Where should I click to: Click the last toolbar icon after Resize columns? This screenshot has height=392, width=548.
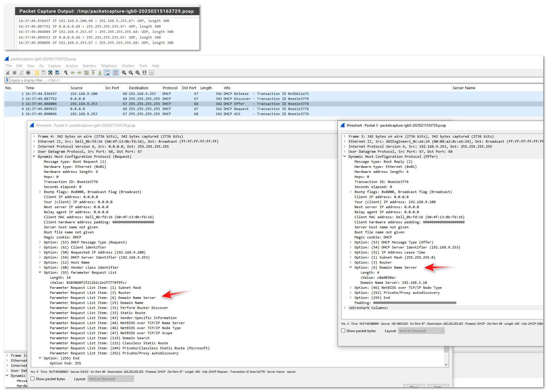[151, 73]
